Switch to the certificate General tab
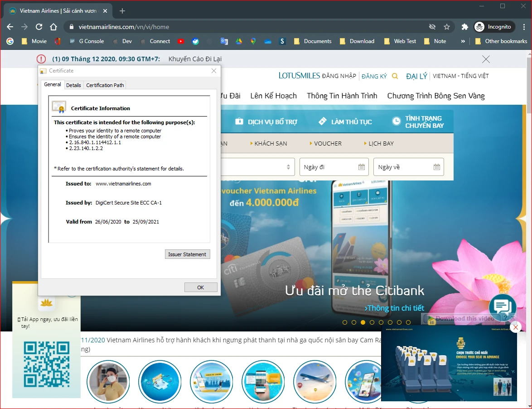 [x=53, y=84]
